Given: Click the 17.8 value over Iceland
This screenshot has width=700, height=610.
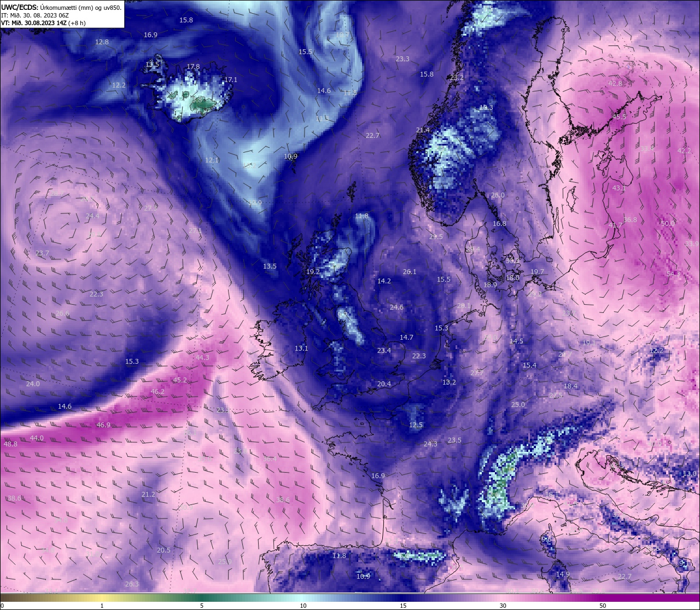Looking at the screenshot, I should (193, 67).
